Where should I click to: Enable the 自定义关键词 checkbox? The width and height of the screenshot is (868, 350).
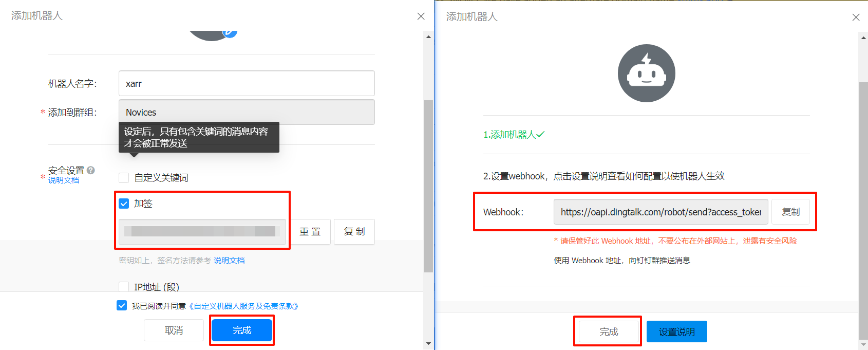tap(124, 178)
